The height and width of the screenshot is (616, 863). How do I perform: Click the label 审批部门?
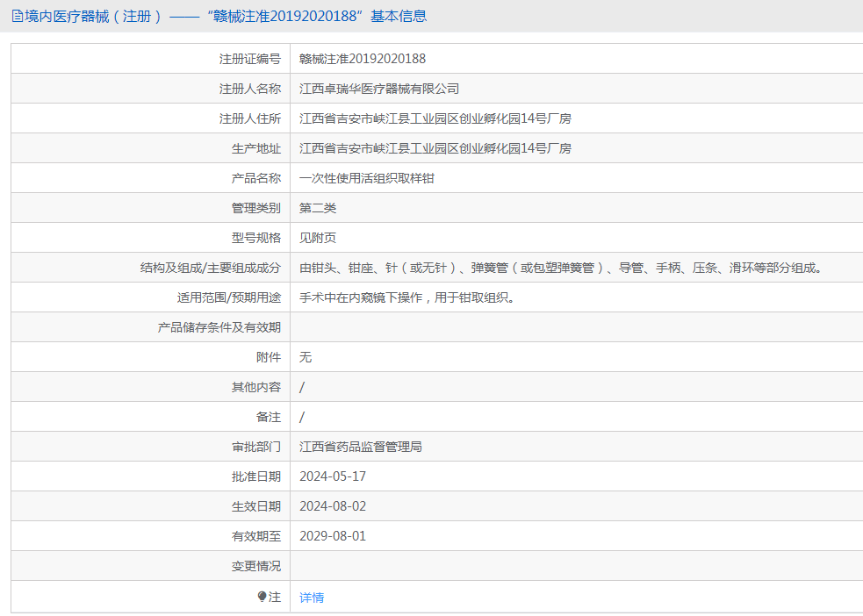click(x=256, y=447)
